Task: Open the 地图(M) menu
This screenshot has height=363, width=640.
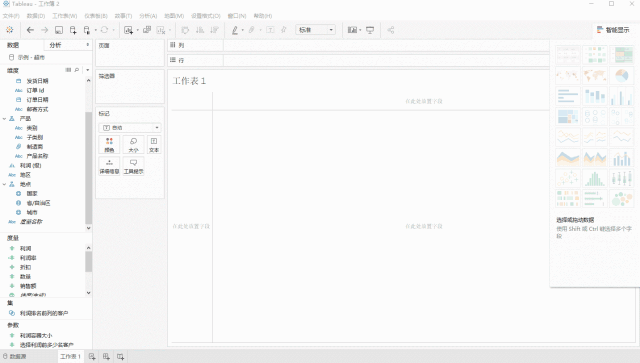Action: click(174, 16)
